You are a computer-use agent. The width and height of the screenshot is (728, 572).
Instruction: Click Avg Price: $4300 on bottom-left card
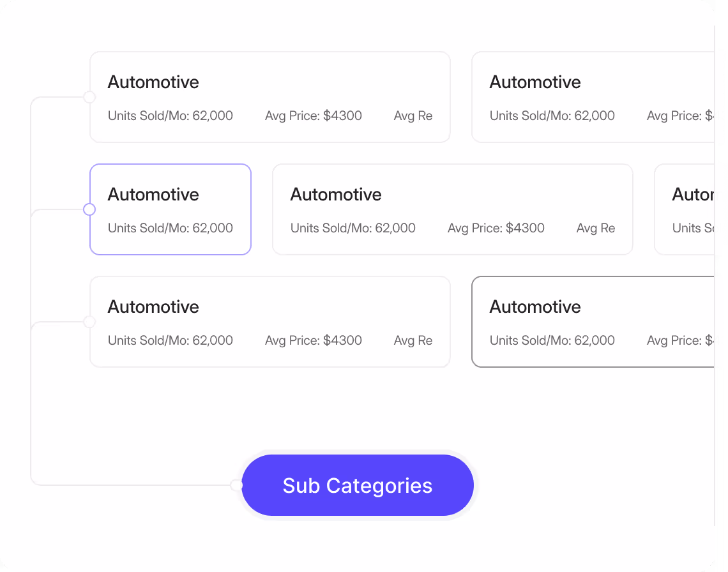pos(313,340)
